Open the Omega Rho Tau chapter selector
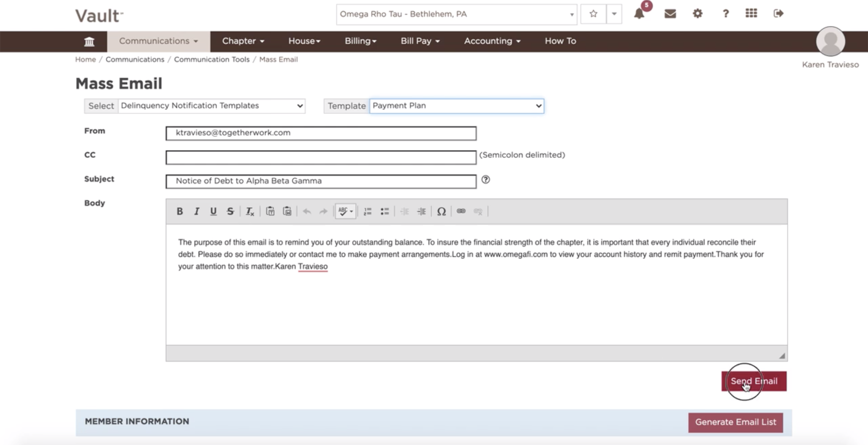Screen dimensions: 868x445 (456, 14)
